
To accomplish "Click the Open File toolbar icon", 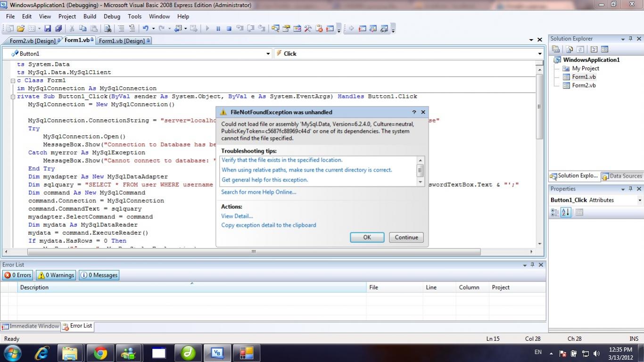I will coord(20,29).
